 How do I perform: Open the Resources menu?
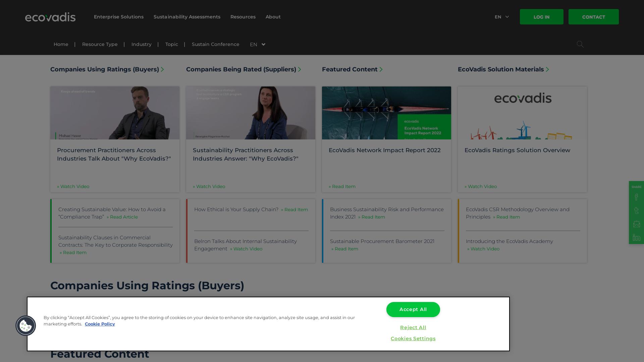(x=243, y=17)
